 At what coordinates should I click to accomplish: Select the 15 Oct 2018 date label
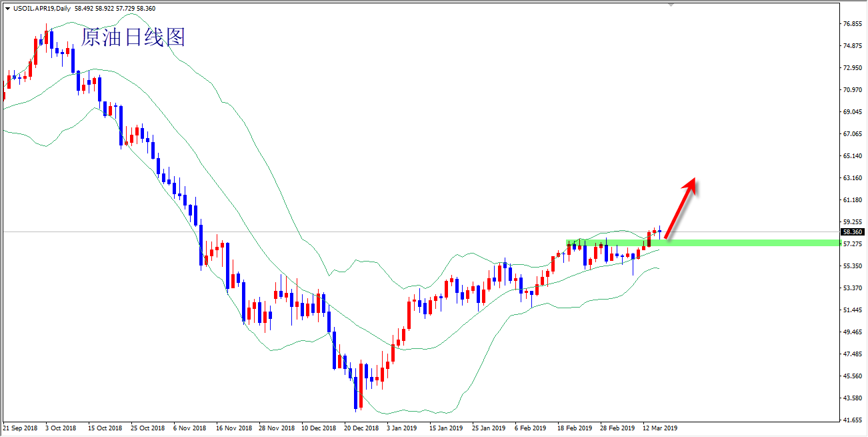pos(106,428)
